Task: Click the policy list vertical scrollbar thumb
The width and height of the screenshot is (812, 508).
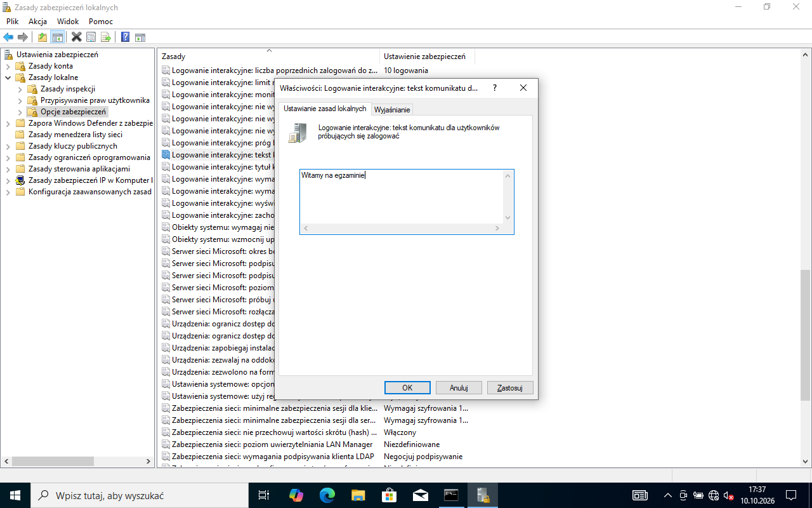Action: (806, 335)
